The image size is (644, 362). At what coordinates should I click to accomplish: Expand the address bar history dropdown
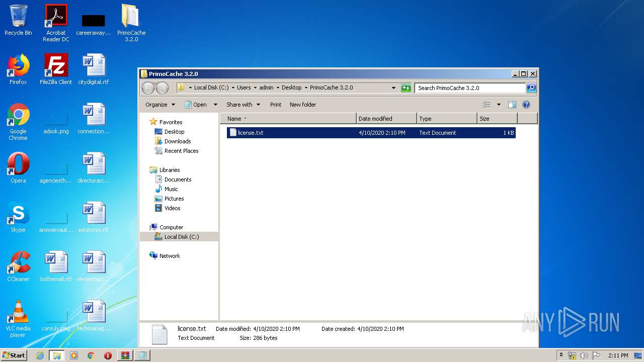(x=393, y=88)
